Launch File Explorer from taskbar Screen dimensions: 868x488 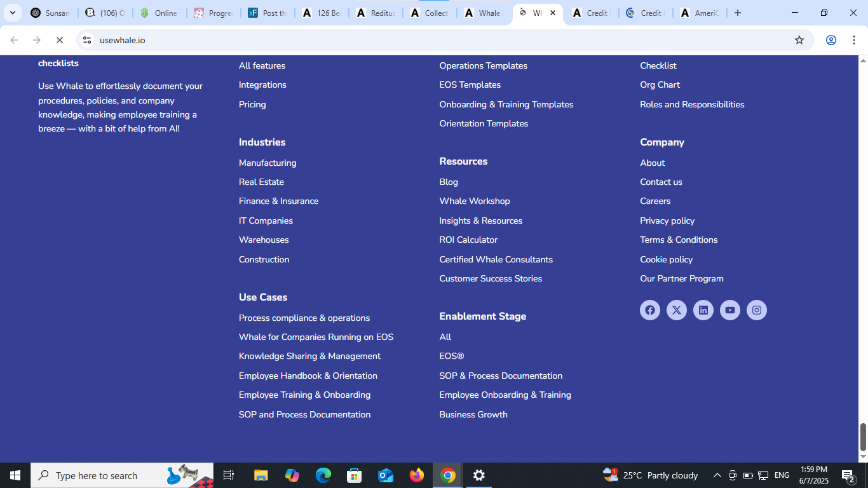[x=261, y=475]
